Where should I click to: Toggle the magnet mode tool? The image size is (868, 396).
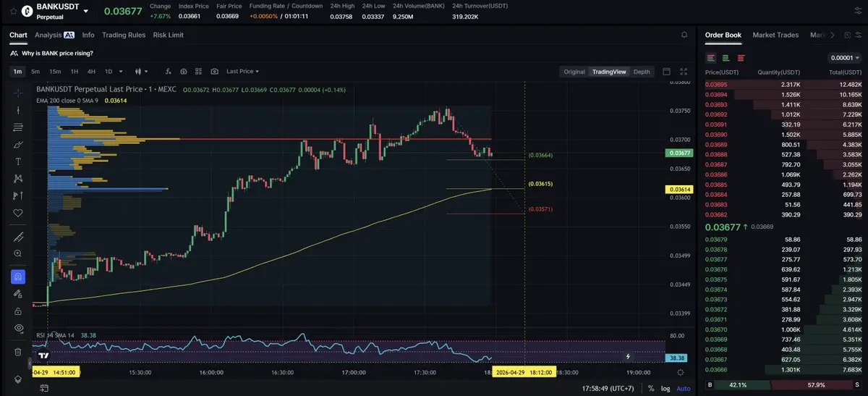point(18,277)
